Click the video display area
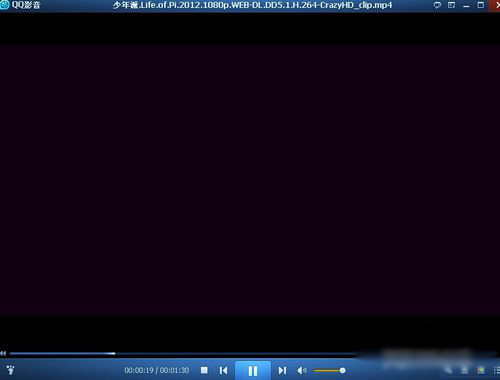Screen dimensions: 500x380 tap(250, 180)
